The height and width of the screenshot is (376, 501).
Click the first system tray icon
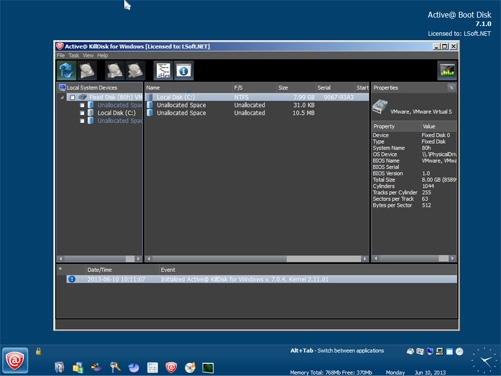(x=410, y=351)
